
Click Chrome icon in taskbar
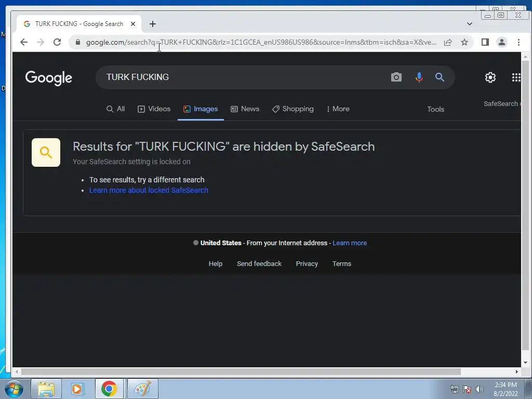[x=109, y=389]
